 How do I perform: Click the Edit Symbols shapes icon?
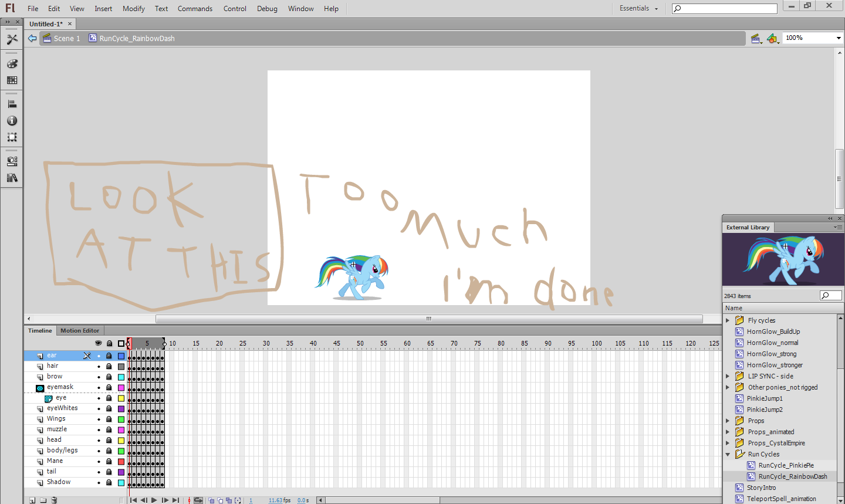click(x=773, y=39)
